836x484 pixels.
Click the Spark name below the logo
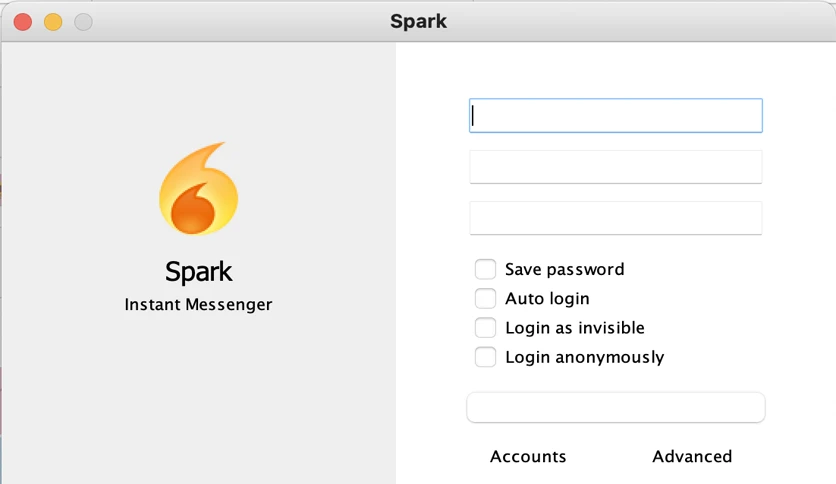[198, 272]
